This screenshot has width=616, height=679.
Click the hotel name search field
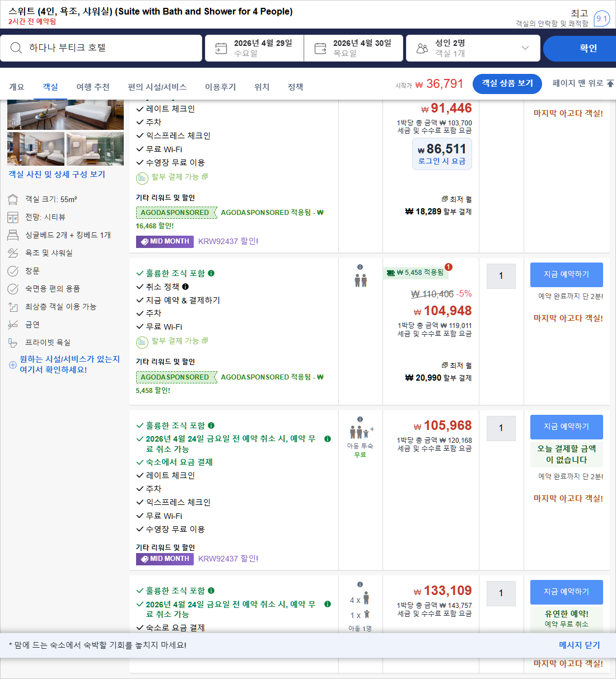[x=101, y=48]
